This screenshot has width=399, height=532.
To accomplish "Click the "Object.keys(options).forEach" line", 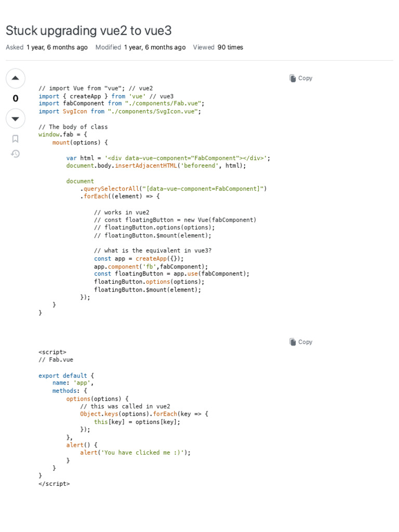I will pos(144,414).
